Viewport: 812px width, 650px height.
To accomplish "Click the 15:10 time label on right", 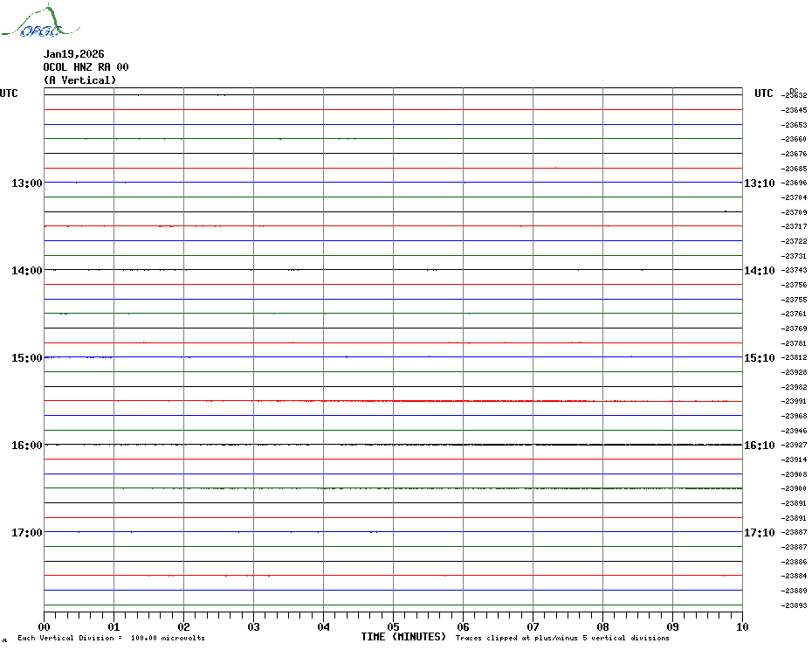I will pyautogui.click(x=759, y=358).
